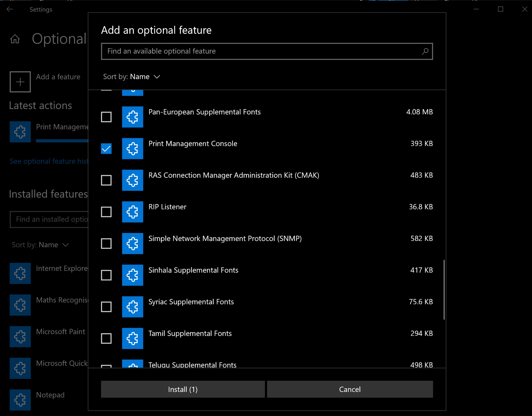Click the Tamil Supplemental Fonts puzzle icon

pos(132,338)
